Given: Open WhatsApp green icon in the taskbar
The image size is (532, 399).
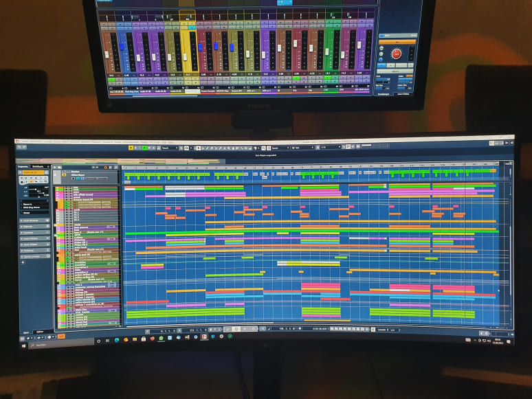Looking at the screenshot, I should click(x=161, y=338).
